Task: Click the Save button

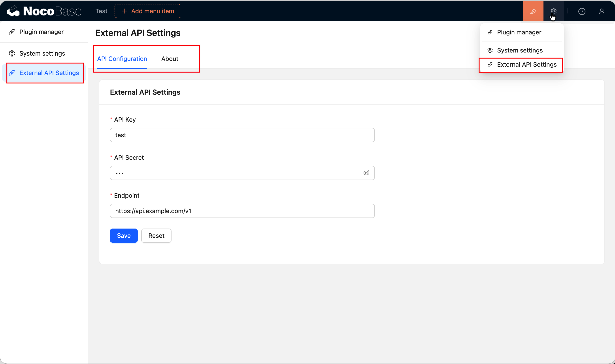Action: [x=123, y=235]
